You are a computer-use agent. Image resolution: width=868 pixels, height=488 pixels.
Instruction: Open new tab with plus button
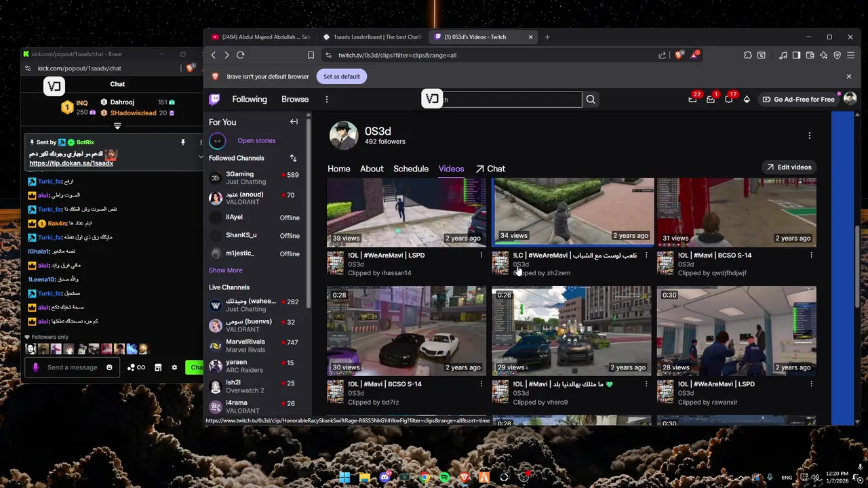pos(547,37)
